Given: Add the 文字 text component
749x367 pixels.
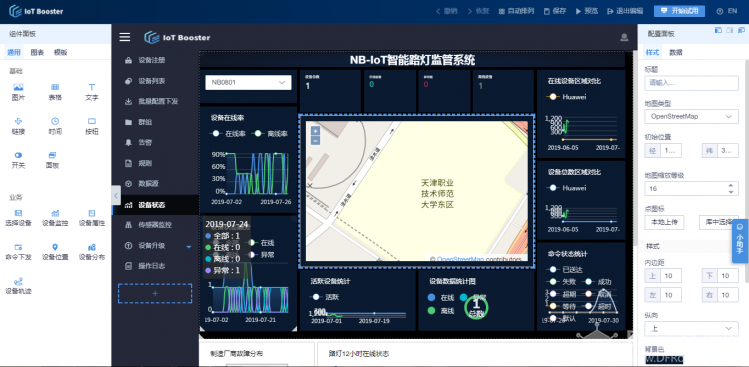Looking at the screenshot, I should coord(92,92).
